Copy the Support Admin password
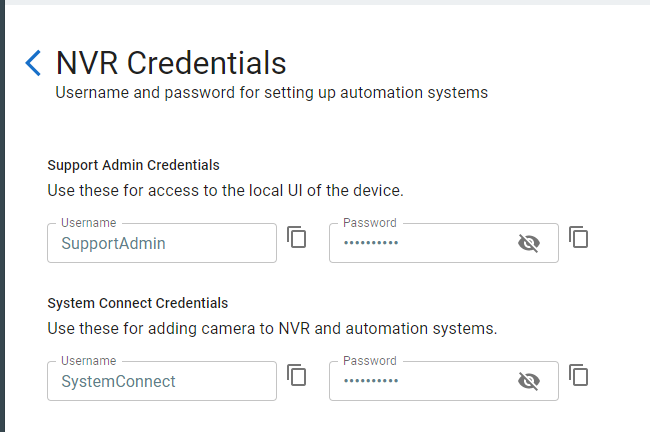Screen dimensions: 650x432 point(579,237)
